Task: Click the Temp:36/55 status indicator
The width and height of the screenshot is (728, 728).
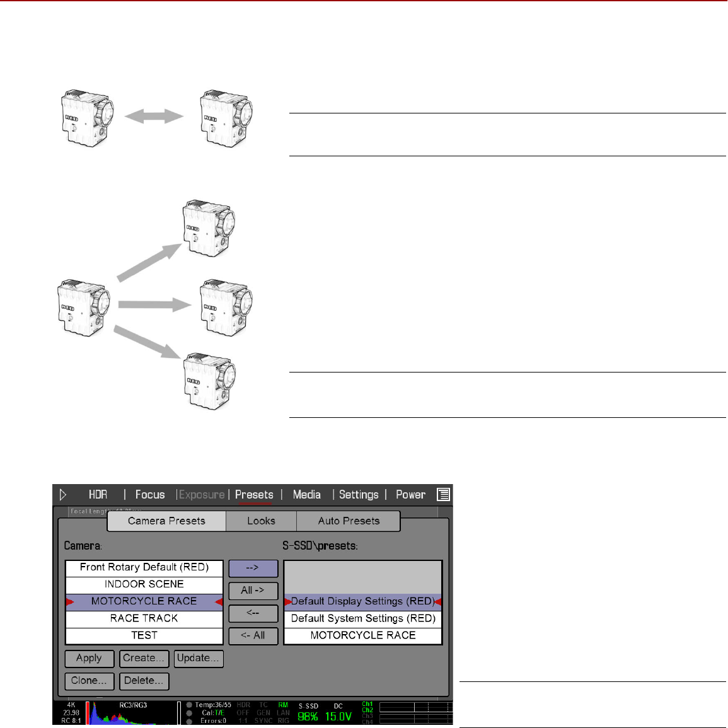Action: (212, 705)
